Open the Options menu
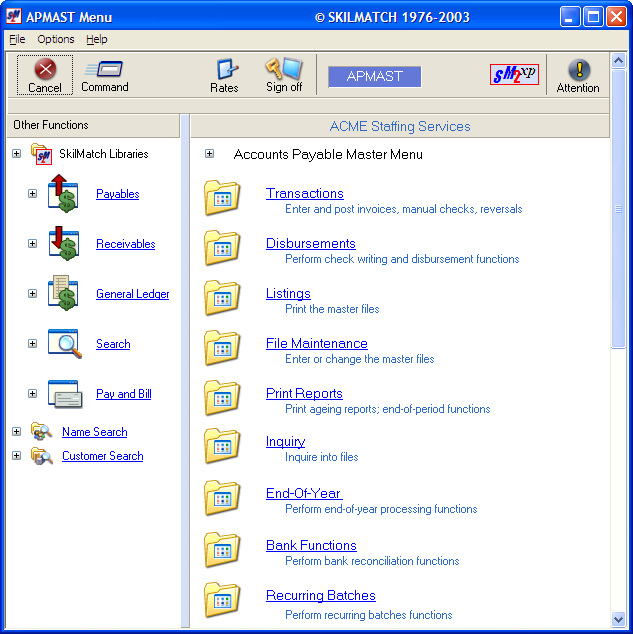Image resolution: width=633 pixels, height=634 pixels. click(x=56, y=39)
